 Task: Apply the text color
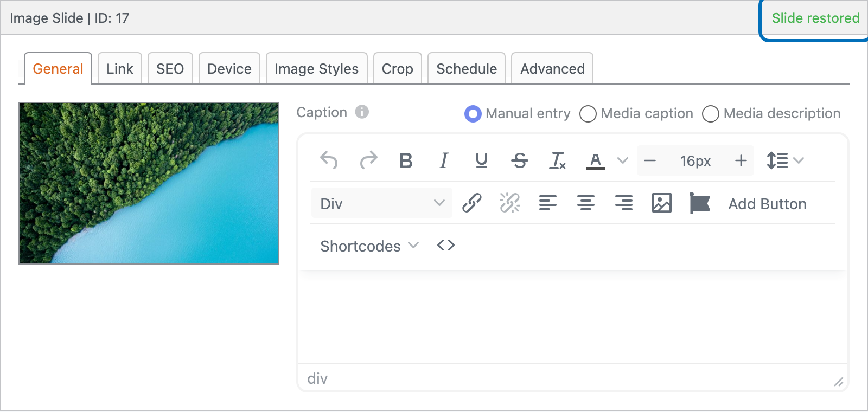(x=596, y=160)
